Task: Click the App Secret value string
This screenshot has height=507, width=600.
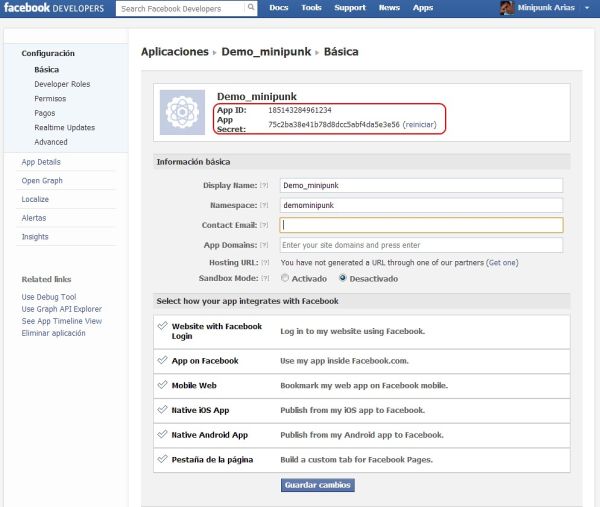Action: pos(334,124)
